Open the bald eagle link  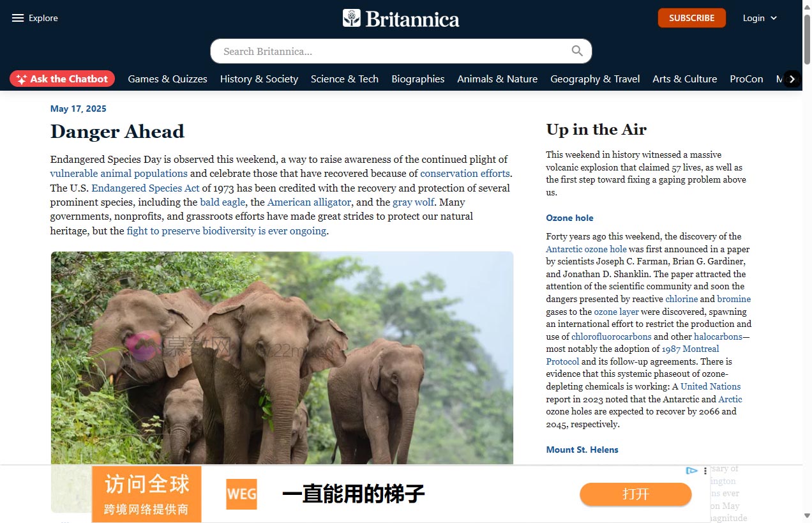(x=223, y=202)
